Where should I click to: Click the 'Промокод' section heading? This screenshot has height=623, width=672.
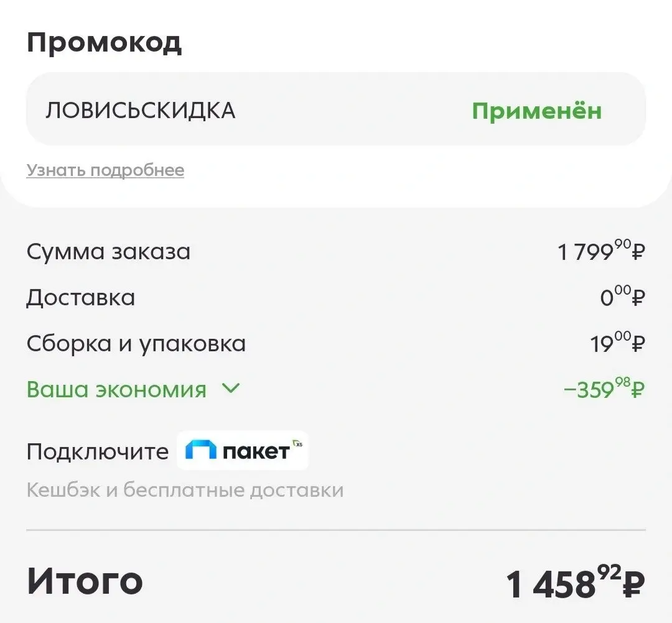click(104, 42)
